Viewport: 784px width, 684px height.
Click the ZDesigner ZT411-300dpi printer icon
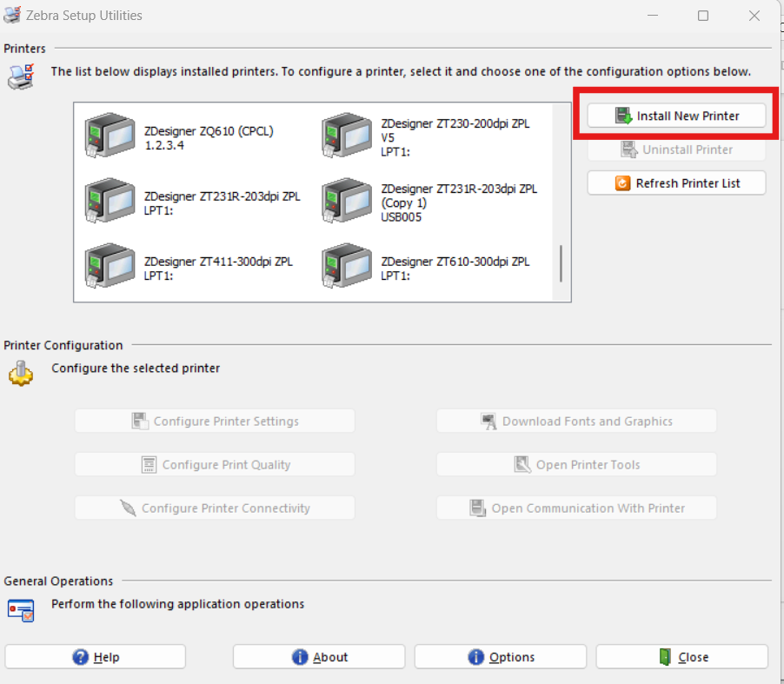[x=109, y=265]
